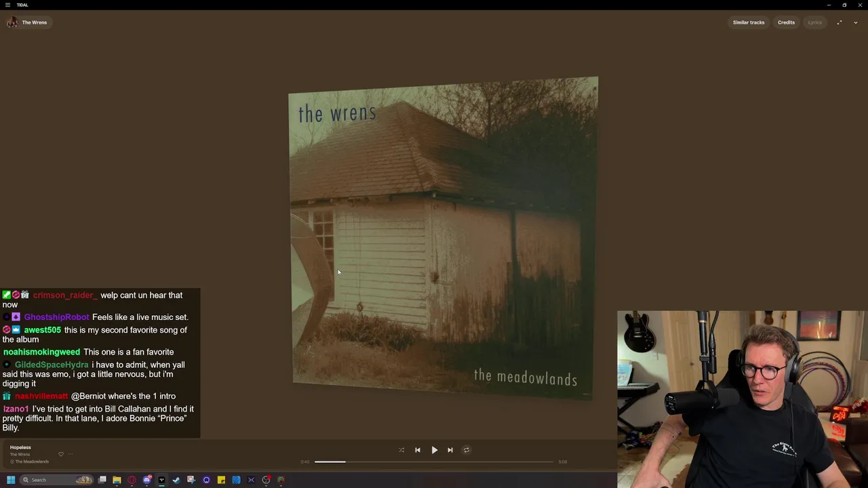This screenshot has width=868, height=488.
Task: Open the TIDAL hamburger menu
Action: point(7,5)
